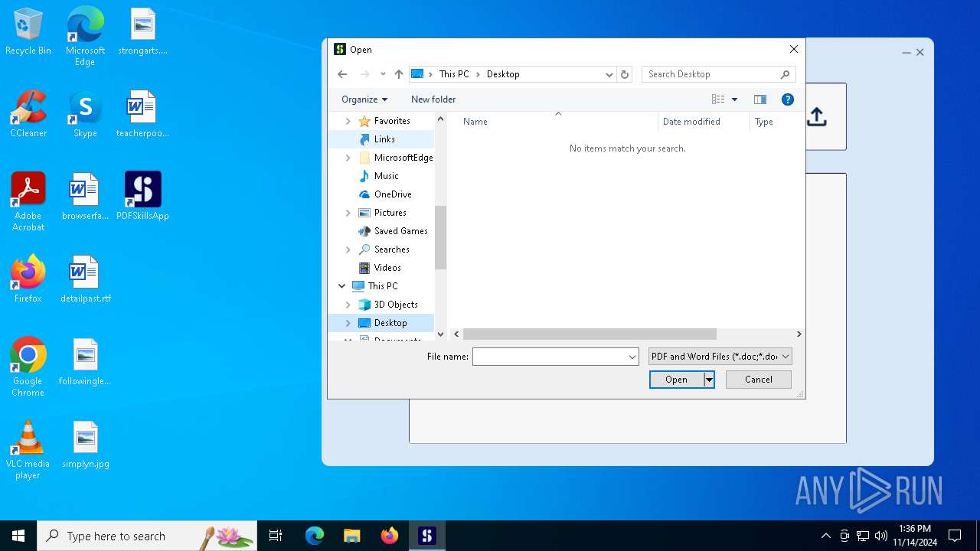Click the upload arrow icon in PDFSkills
This screenshot has height=551, width=980.
(817, 117)
